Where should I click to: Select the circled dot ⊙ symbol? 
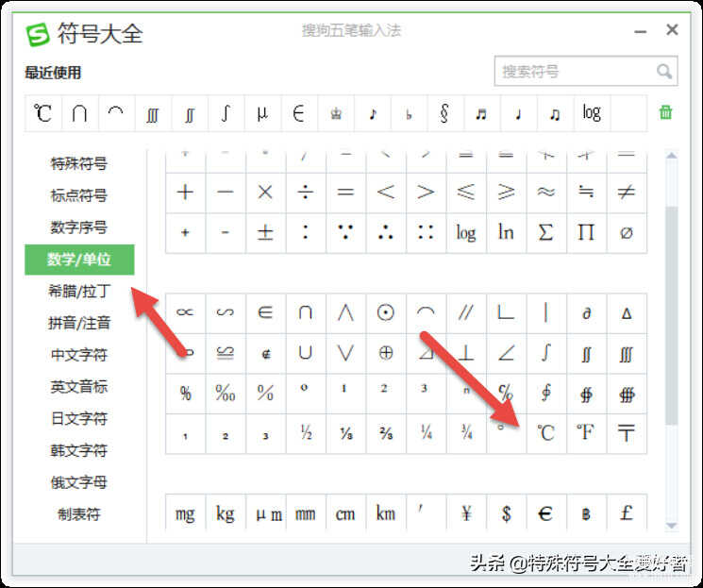point(386,313)
